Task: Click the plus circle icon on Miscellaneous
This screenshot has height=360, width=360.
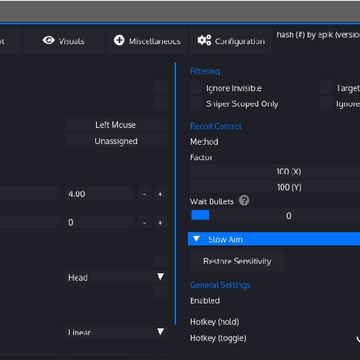Action: pos(119,41)
